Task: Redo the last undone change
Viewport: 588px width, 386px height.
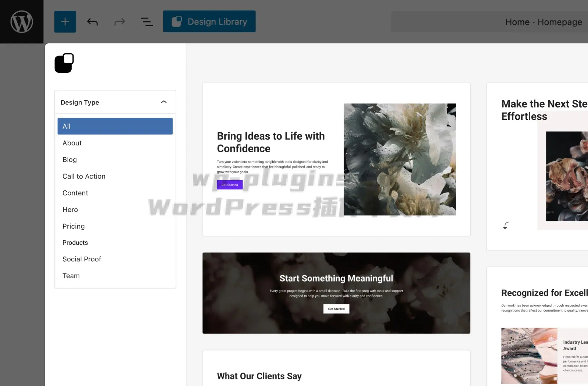Action: point(119,22)
